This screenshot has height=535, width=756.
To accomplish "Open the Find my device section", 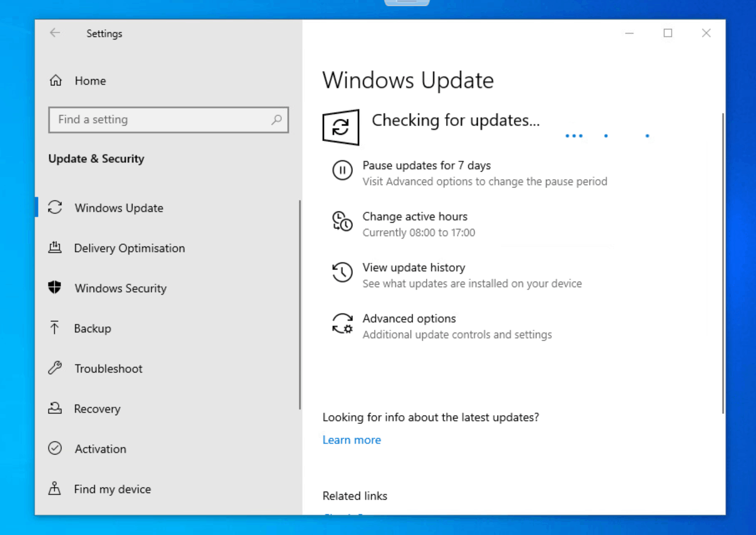I will pyautogui.click(x=112, y=489).
